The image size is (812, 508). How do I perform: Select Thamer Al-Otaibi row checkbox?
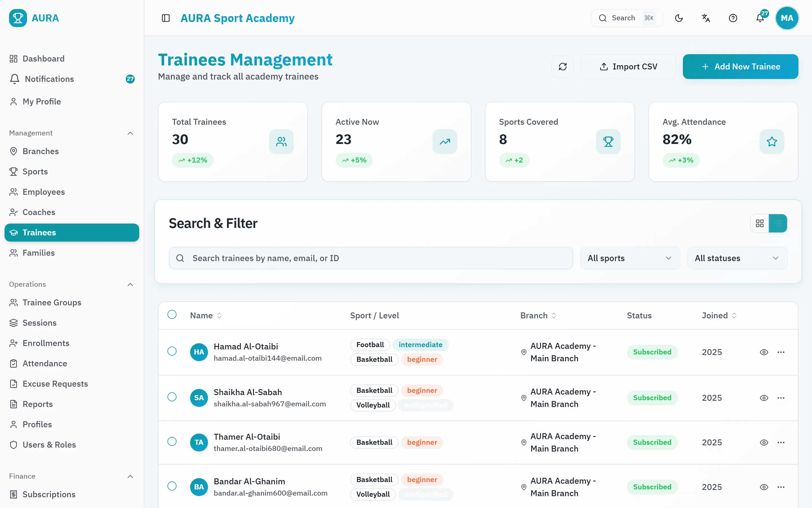click(172, 441)
